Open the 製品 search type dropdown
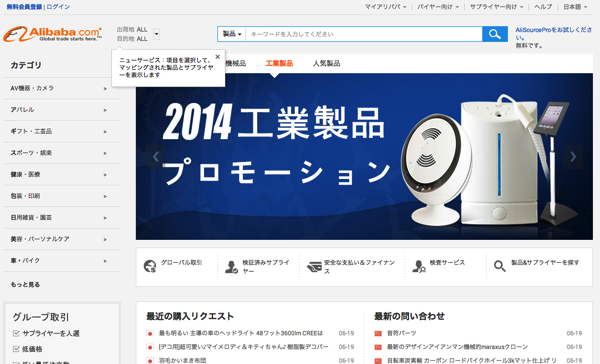 pyautogui.click(x=232, y=34)
